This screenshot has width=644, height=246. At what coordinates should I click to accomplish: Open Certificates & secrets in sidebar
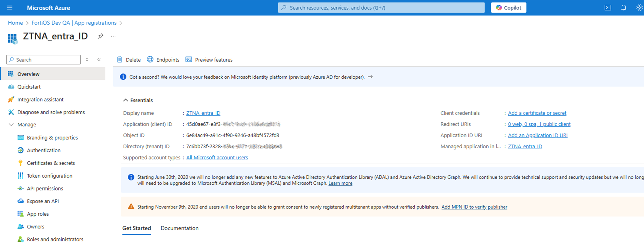pyautogui.click(x=51, y=163)
